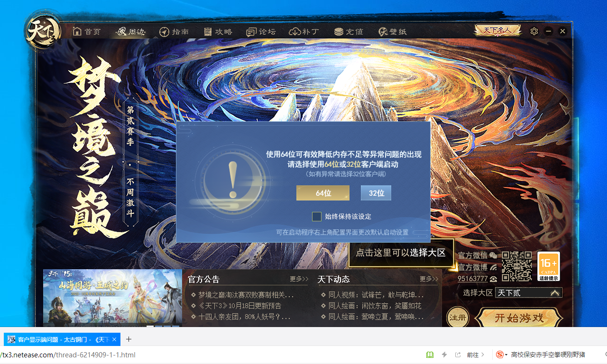Open the 攻略 strategy menu

click(218, 32)
